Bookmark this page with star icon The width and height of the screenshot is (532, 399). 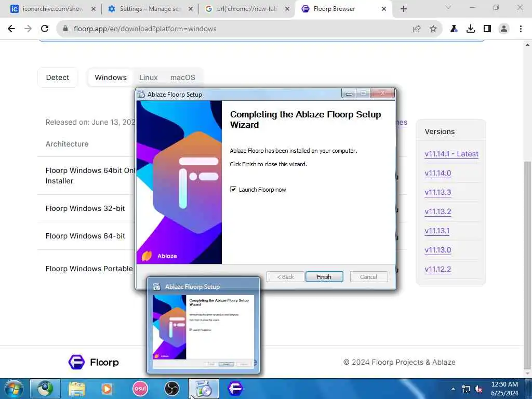coord(433,29)
